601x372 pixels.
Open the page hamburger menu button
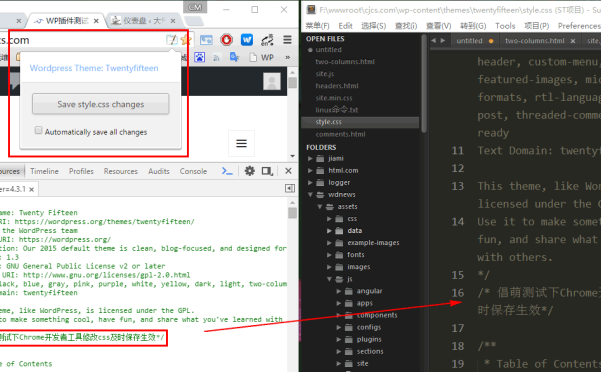241,144
